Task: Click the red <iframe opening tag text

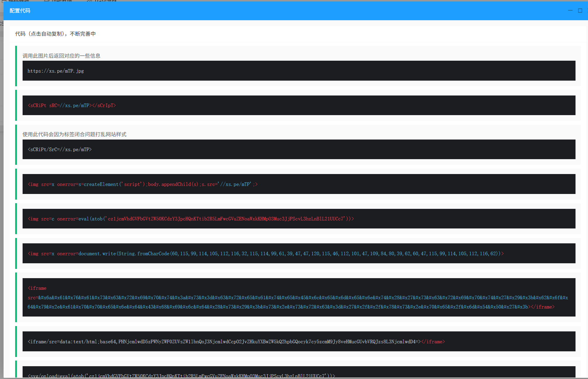Action: [37, 288]
